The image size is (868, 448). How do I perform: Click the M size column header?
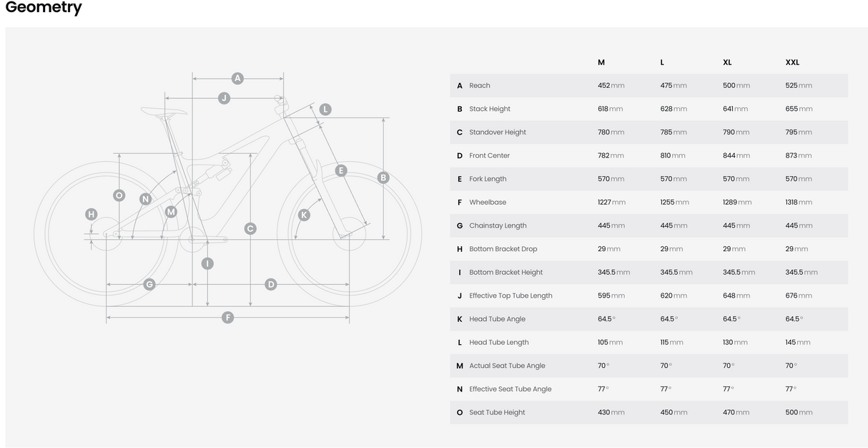pos(601,62)
